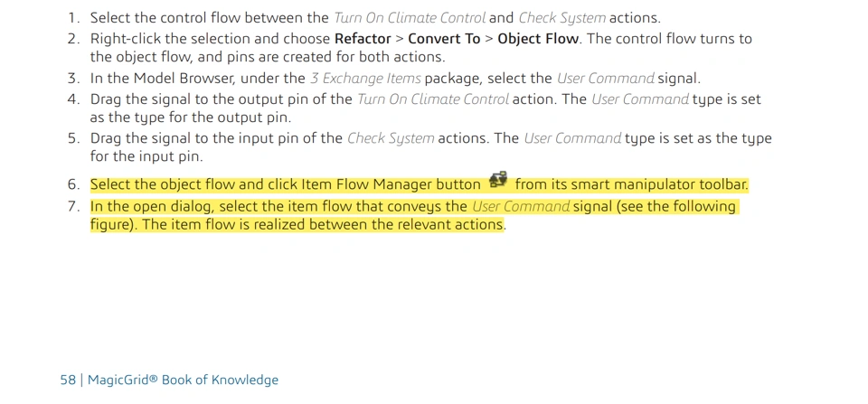Click the list number 7
The height and width of the screenshot is (404, 868).
tap(73, 207)
